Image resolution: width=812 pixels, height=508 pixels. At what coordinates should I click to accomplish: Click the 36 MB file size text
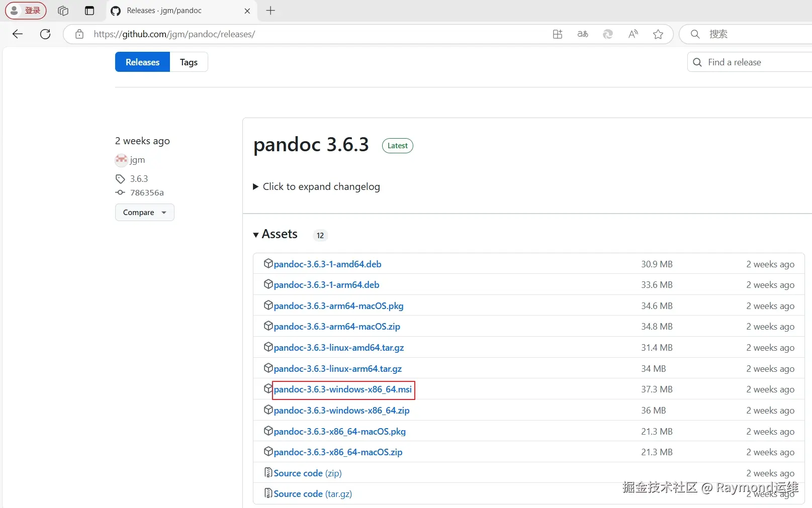click(x=654, y=411)
